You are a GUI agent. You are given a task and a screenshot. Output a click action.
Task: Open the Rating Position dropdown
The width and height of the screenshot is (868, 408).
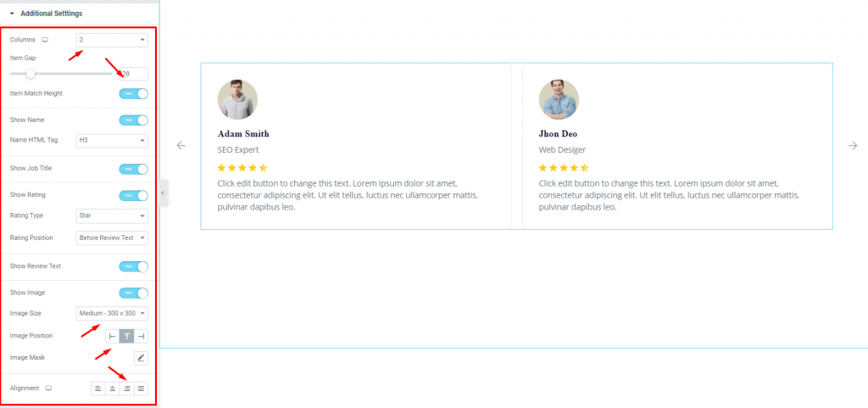(x=112, y=238)
